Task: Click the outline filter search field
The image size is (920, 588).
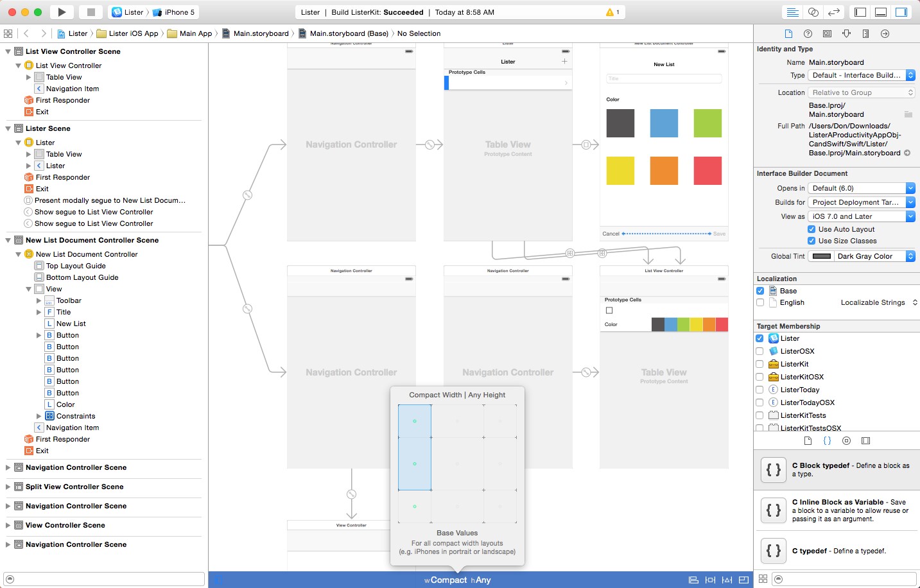Action: click(104, 579)
